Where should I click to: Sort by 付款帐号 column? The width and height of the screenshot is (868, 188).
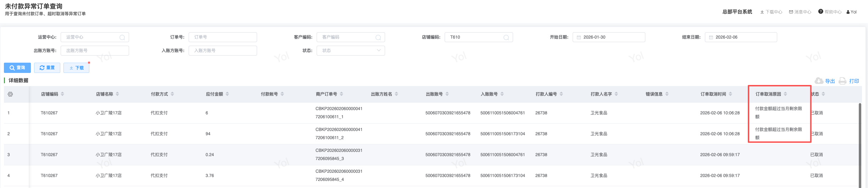[x=282, y=94]
